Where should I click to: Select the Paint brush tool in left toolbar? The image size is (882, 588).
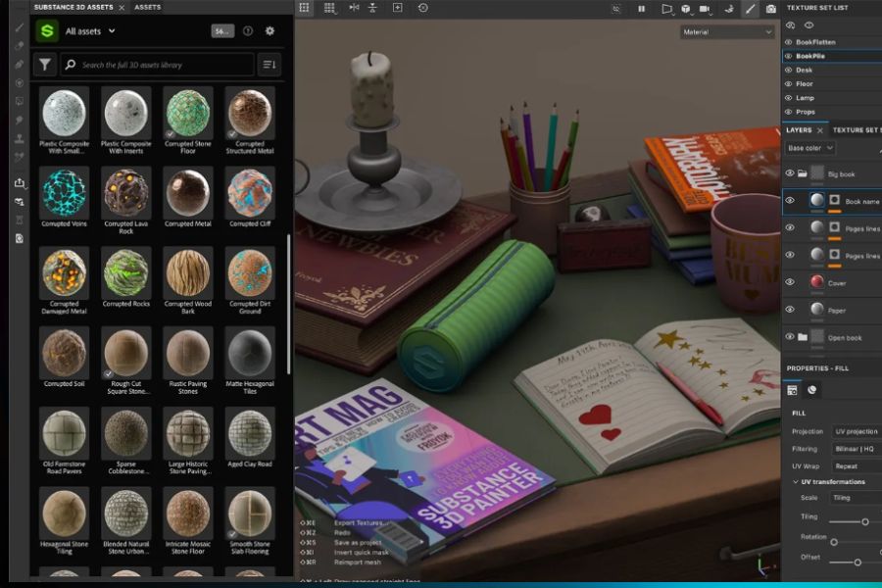point(20,27)
